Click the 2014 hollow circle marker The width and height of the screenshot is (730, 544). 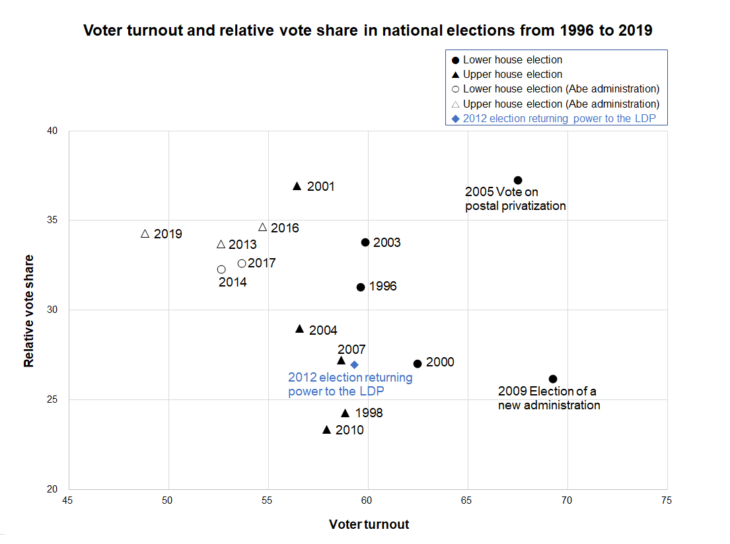click(221, 269)
